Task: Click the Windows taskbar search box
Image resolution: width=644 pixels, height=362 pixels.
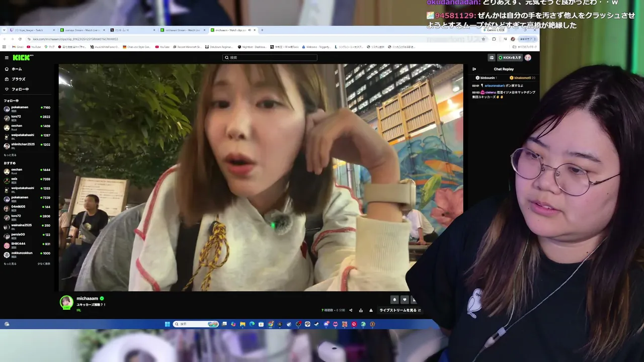Action: (196, 324)
